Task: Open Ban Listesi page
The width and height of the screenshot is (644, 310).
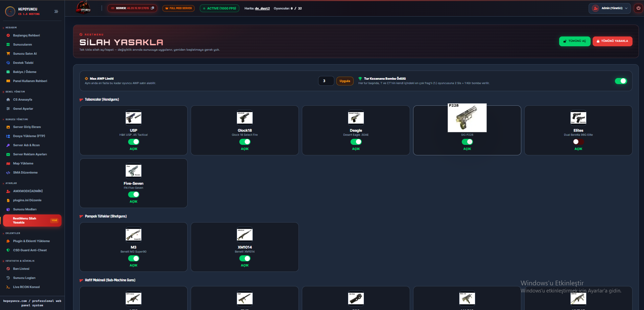Action: tap(21, 269)
